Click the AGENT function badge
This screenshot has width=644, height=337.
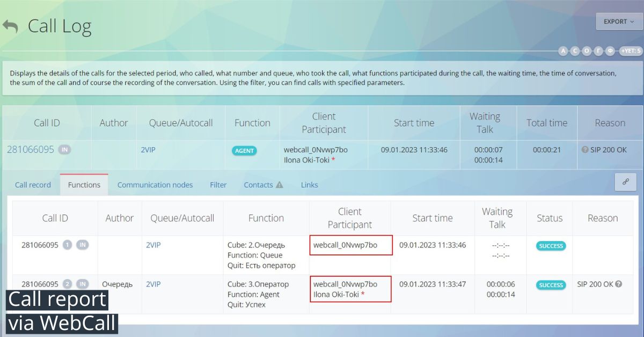click(244, 151)
